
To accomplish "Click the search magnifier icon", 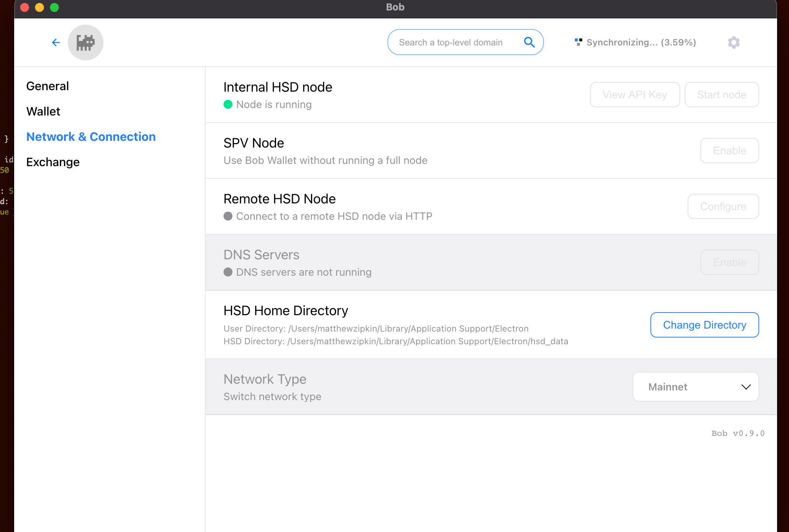I will pos(529,42).
